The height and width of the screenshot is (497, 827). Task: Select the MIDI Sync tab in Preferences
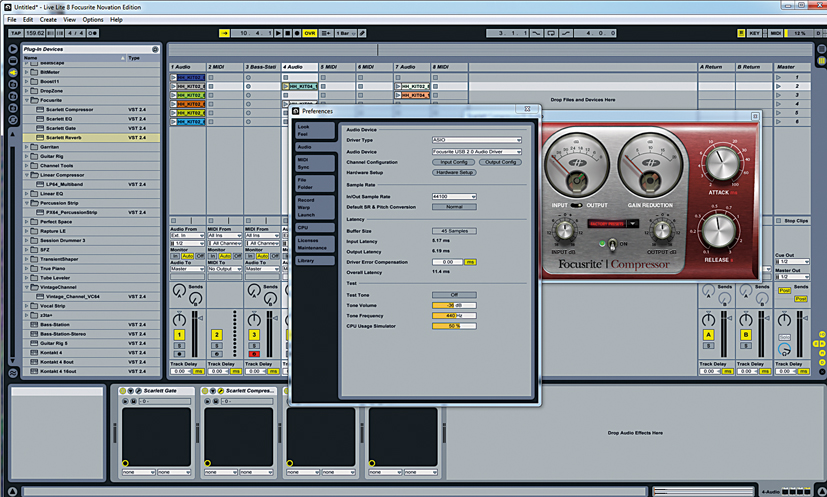[315, 163]
